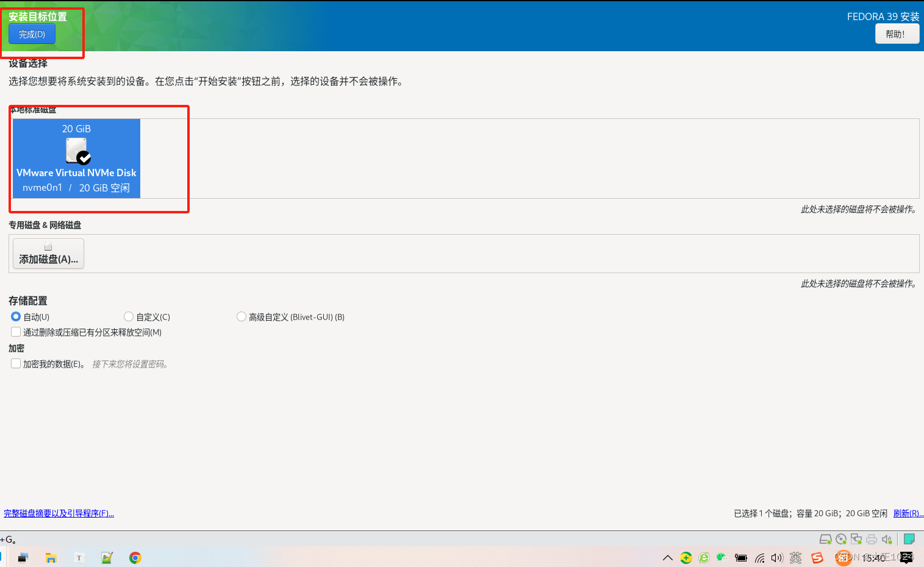The height and width of the screenshot is (567, 924).
Task: Click the Sogou input method S icon
Action: tap(817, 557)
